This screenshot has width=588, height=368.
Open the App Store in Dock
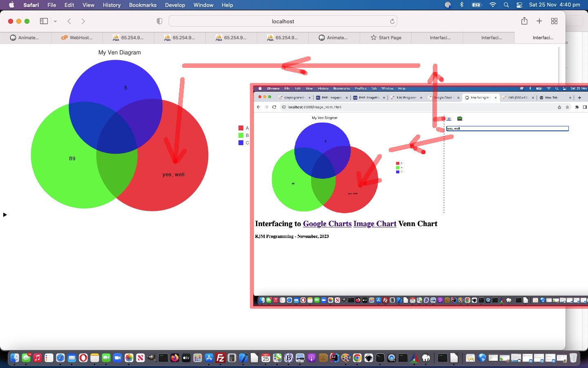[209, 358]
